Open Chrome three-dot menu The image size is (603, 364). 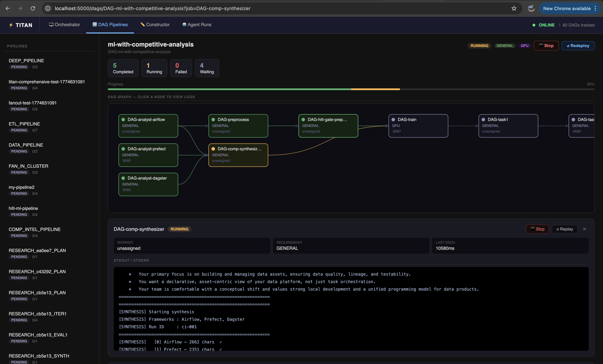(595, 8)
